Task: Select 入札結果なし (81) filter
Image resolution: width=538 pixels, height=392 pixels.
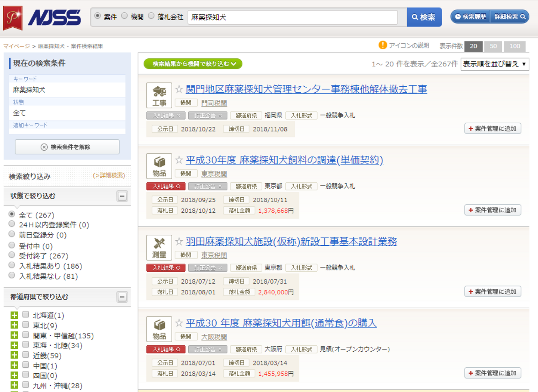Action: click(x=12, y=275)
